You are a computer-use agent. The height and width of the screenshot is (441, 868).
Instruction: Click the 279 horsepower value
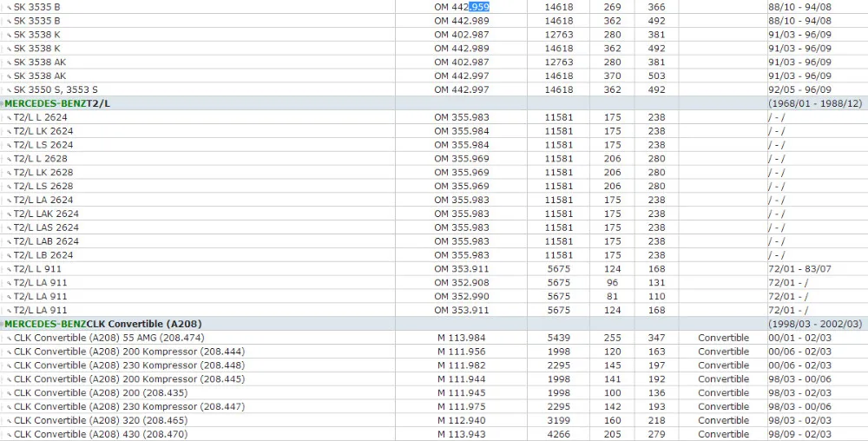pos(656,434)
